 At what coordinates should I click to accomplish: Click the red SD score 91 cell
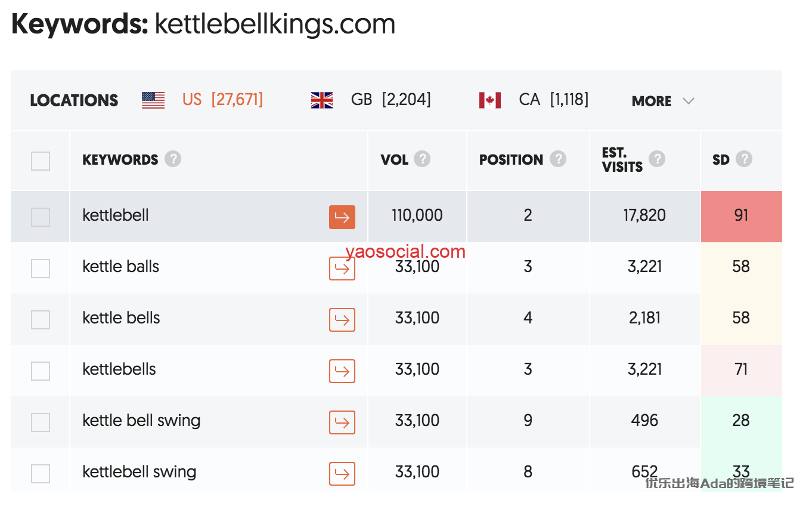coord(741,216)
